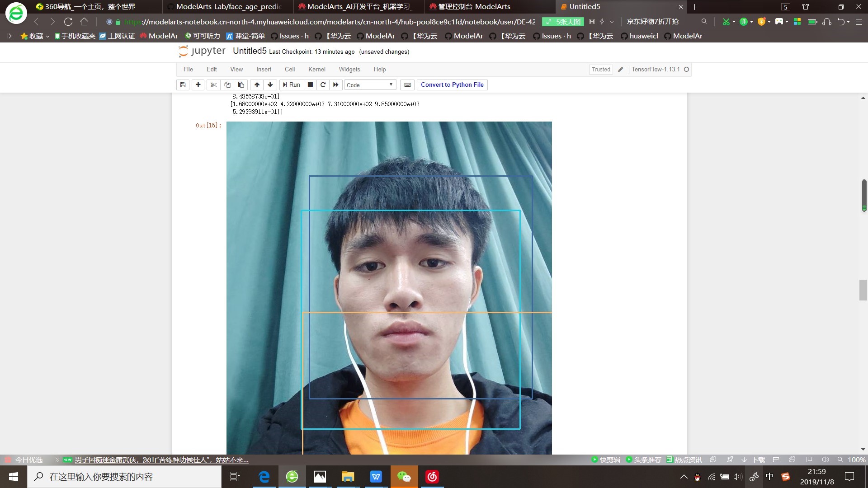Click the TensorFlow-1.13.1 kernel status circle
Screen dimensions: 868x488
click(x=686, y=69)
